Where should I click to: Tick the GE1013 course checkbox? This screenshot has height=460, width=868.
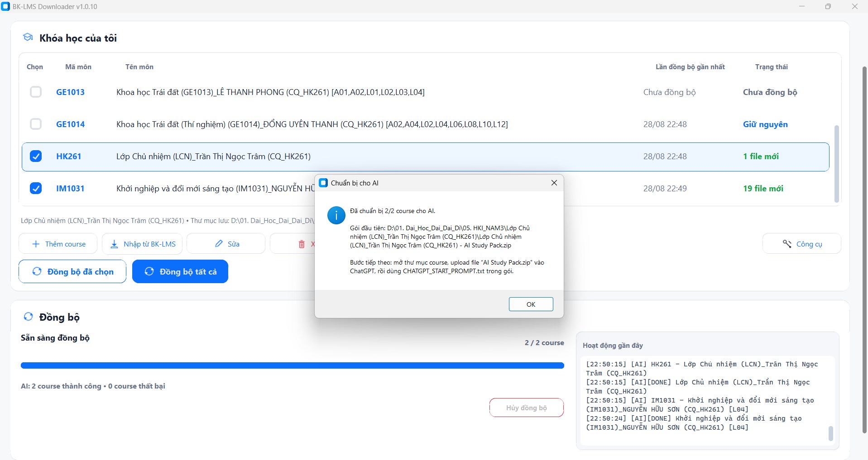coord(36,92)
